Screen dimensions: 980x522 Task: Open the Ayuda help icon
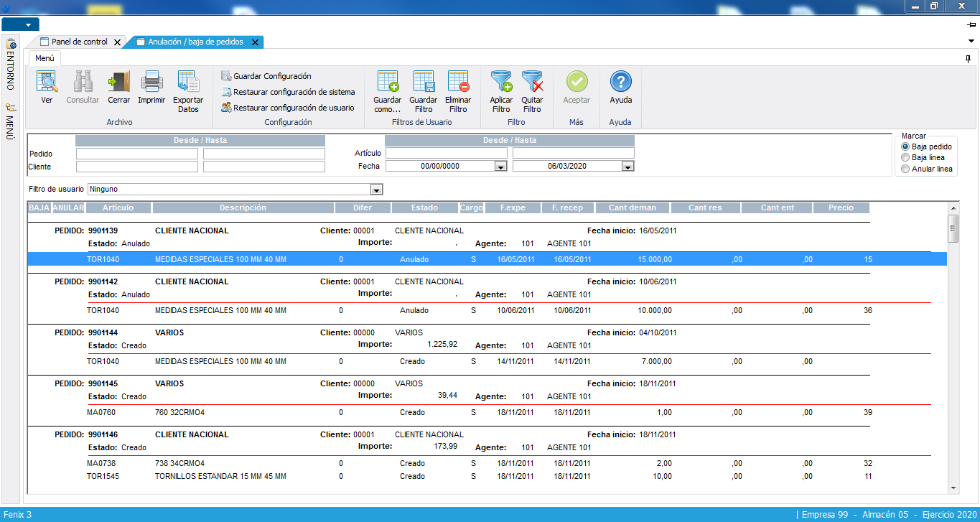pos(620,82)
